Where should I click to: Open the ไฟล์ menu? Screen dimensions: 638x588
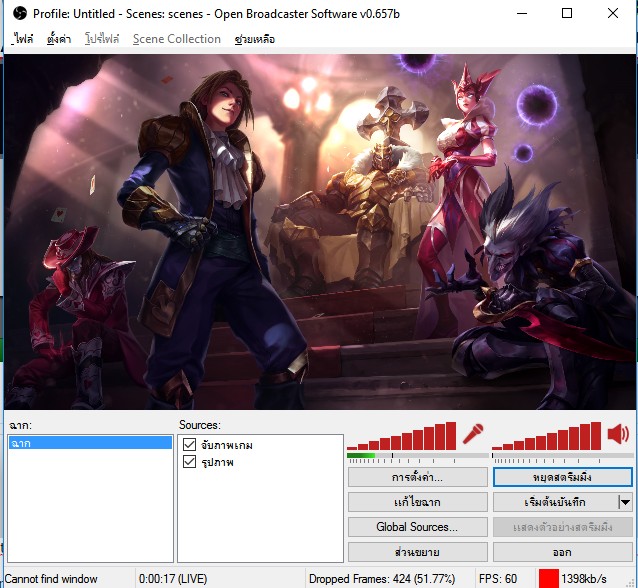pyautogui.click(x=23, y=39)
